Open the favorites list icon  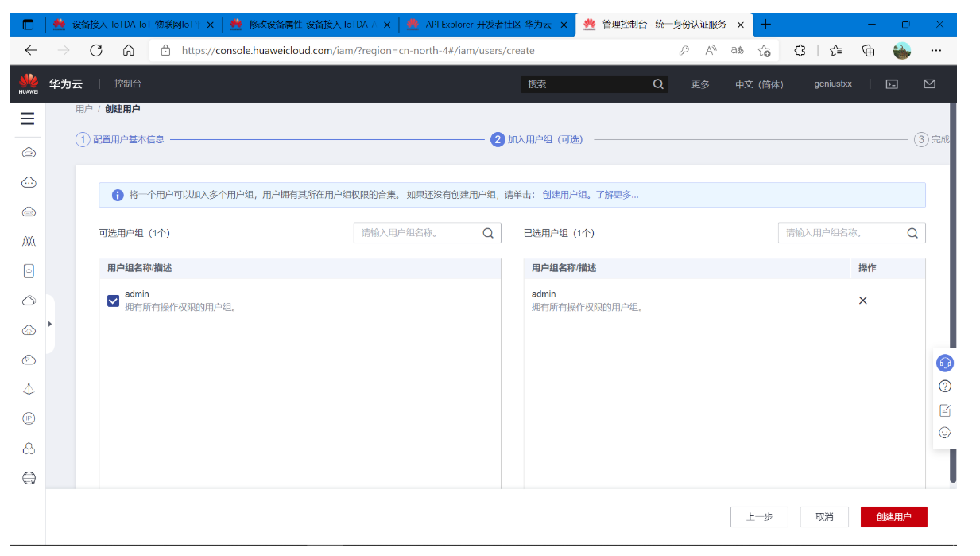coord(835,50)
